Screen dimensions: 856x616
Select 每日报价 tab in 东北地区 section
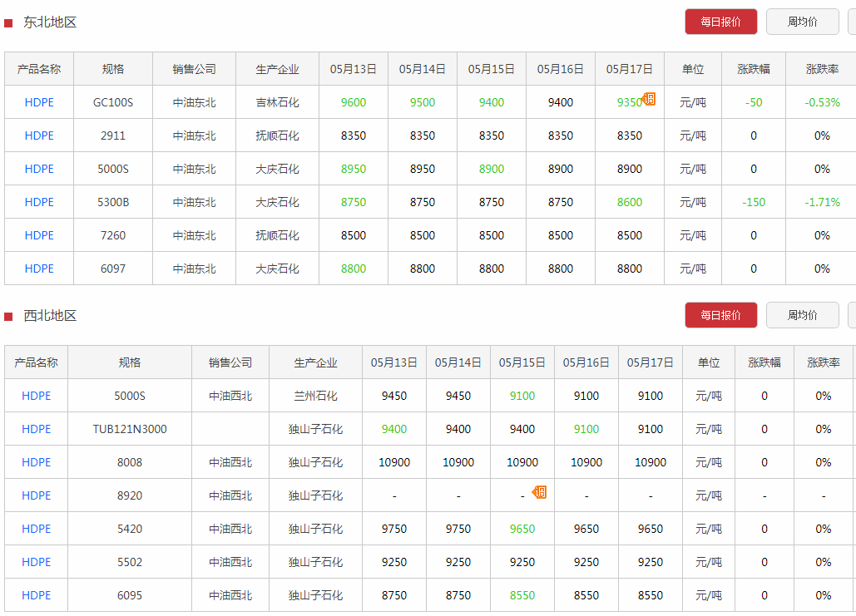point(720,22)
